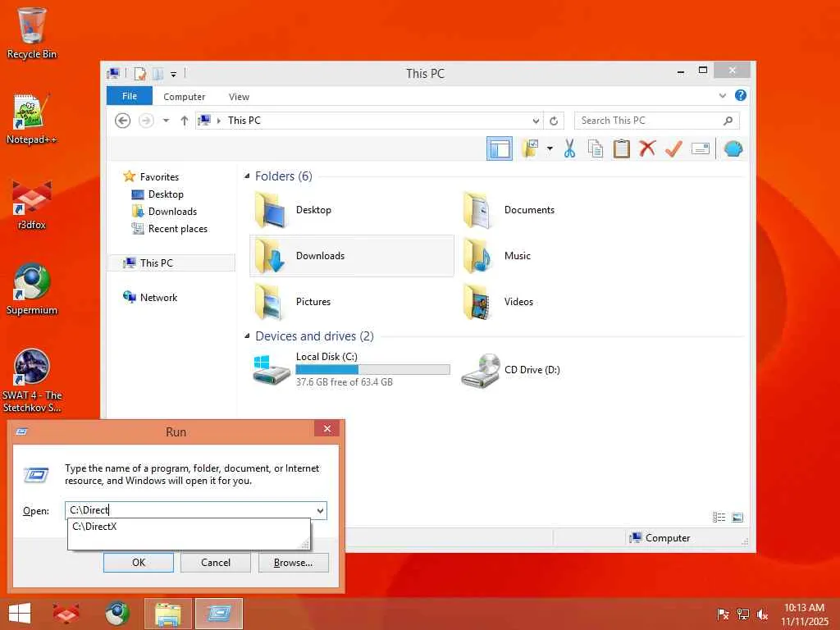This screenshot has height=630, width=840.
Task: Select Desktop under Favorites
Action: click(166, 194)
